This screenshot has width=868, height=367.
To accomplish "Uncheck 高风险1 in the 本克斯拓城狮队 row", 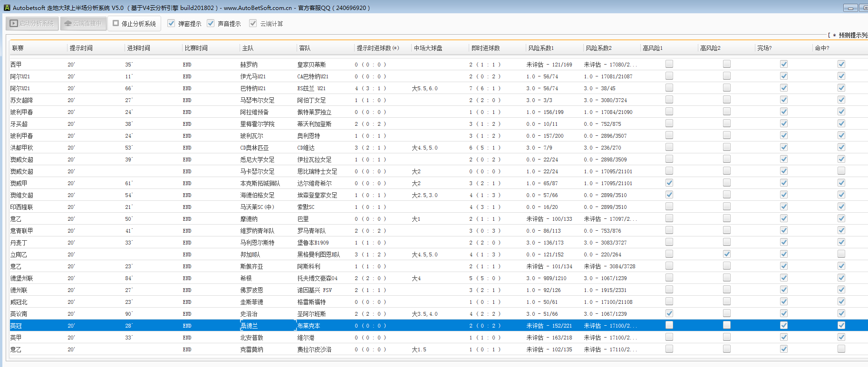I will pos(669,183).
